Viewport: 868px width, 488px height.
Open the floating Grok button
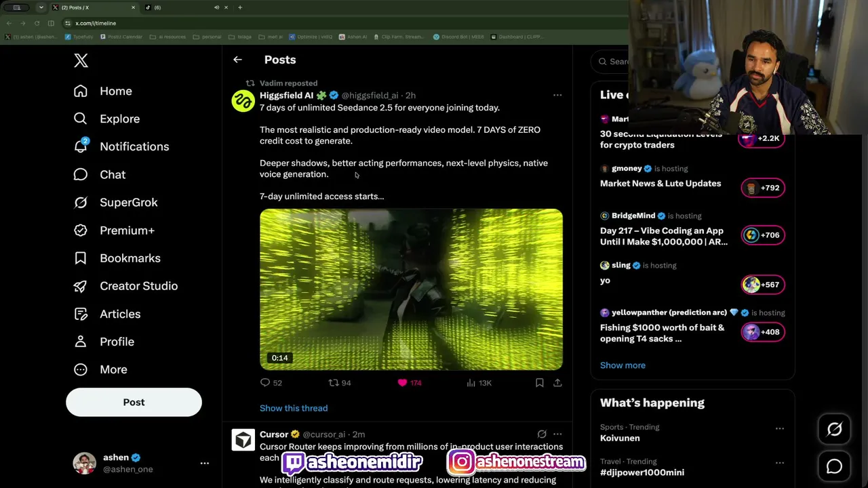(x=834, y=429)
